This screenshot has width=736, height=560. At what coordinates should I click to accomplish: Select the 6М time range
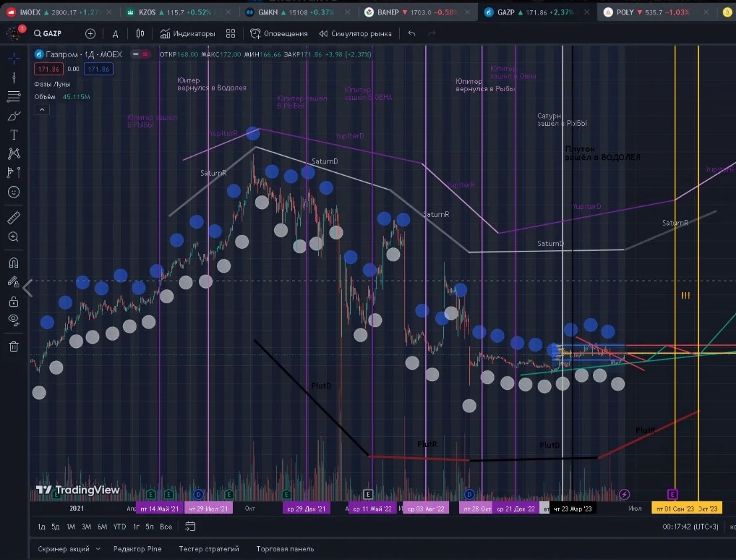[x=102, y=527]
